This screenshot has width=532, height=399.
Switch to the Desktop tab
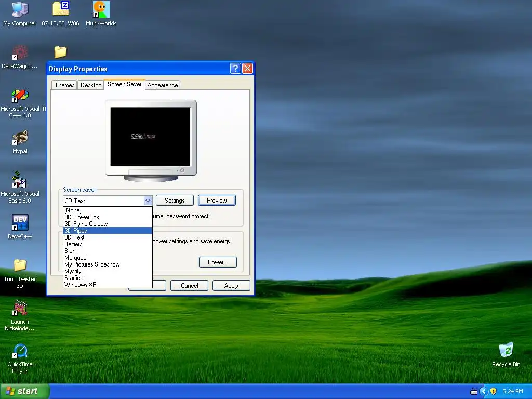(x=90, y=85)
